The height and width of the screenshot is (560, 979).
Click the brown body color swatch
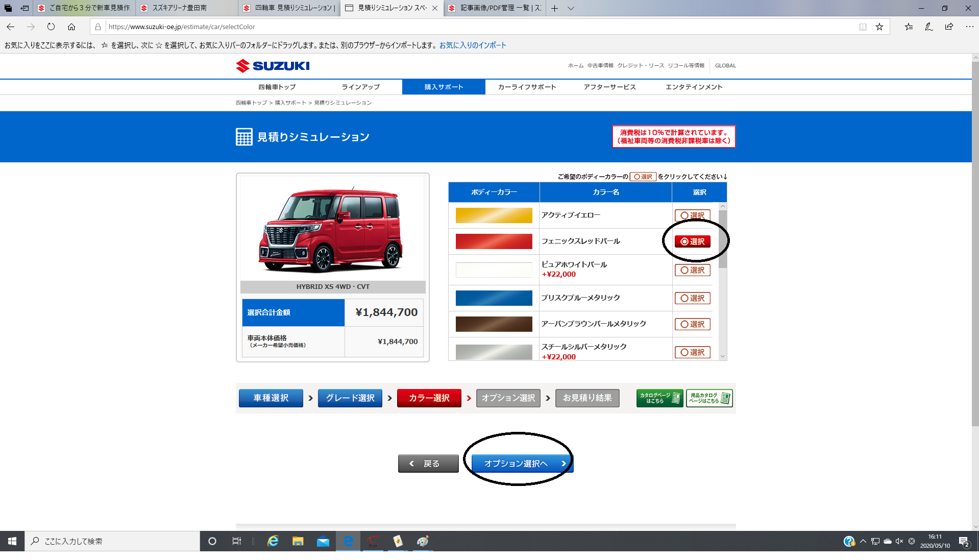point(494,324)
